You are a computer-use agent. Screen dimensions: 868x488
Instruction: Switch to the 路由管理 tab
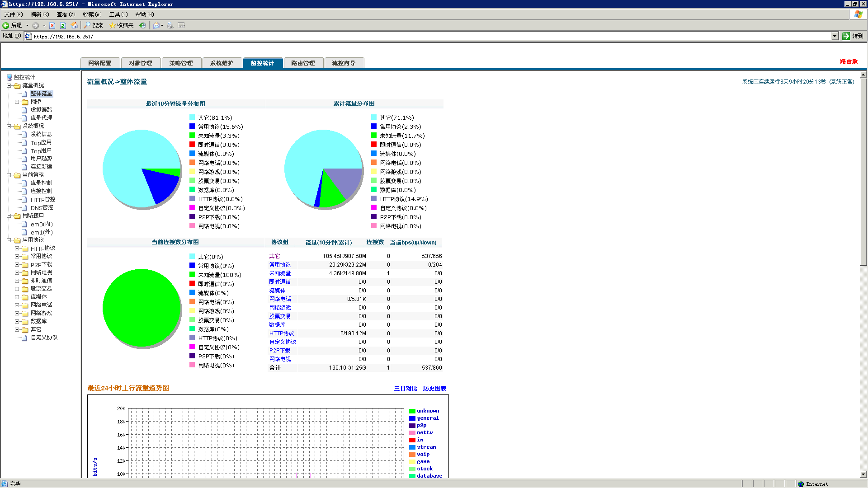303,63
